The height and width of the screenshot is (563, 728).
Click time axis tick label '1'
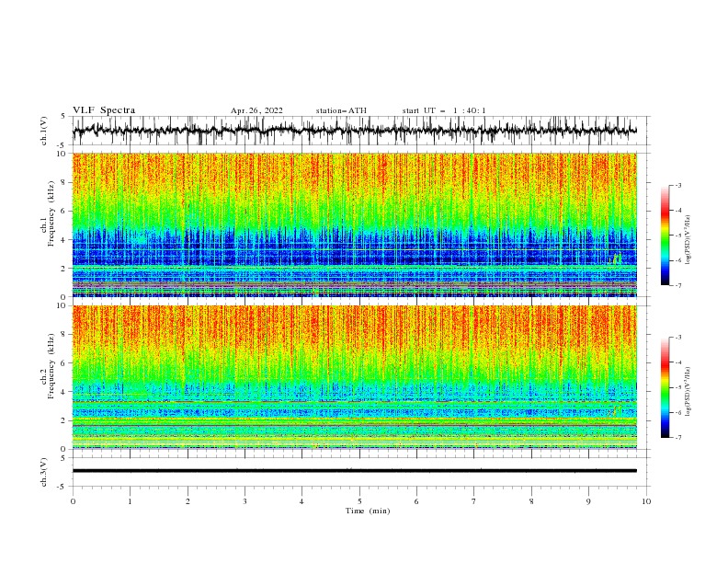coord(130,501)
